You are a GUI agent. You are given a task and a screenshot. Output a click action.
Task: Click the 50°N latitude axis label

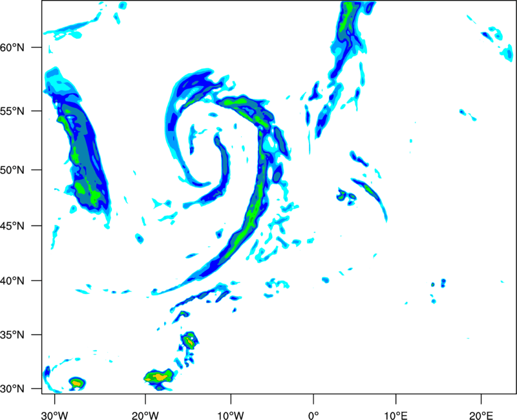12,170
